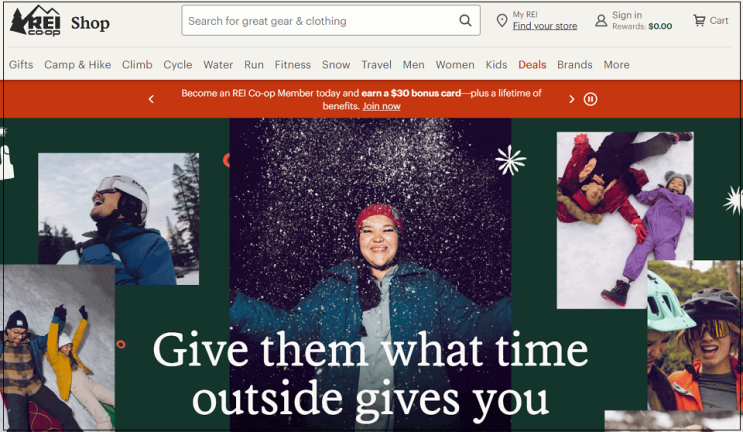The image size is (743, 432).
Task: Show the previous promo banner message
Action: click(151, 99)
